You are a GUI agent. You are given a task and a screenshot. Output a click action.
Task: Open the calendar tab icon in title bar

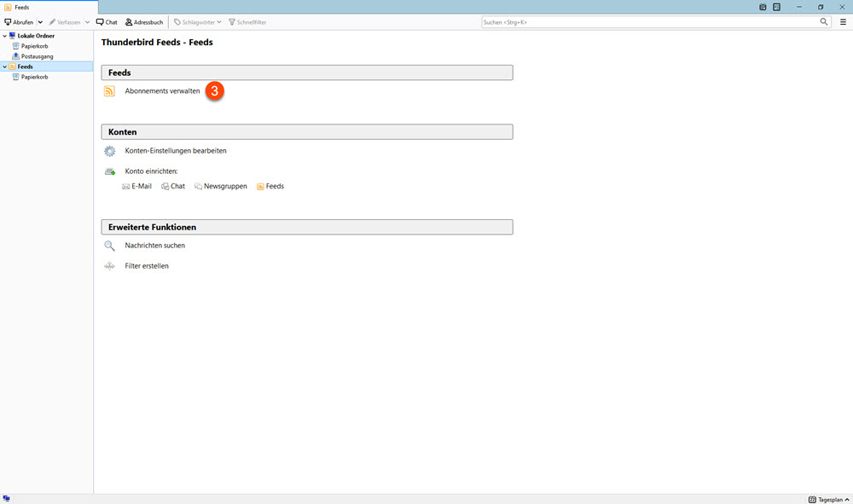763,7
